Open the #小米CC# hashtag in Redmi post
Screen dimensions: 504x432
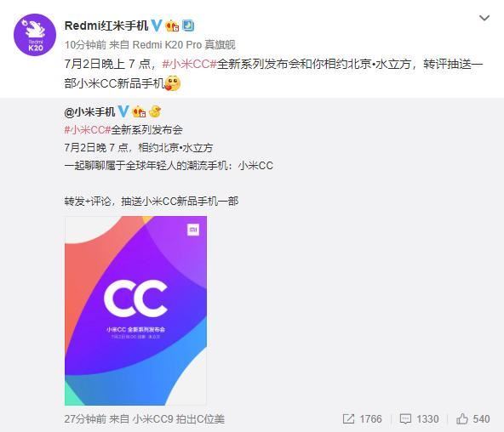(189, 64)
